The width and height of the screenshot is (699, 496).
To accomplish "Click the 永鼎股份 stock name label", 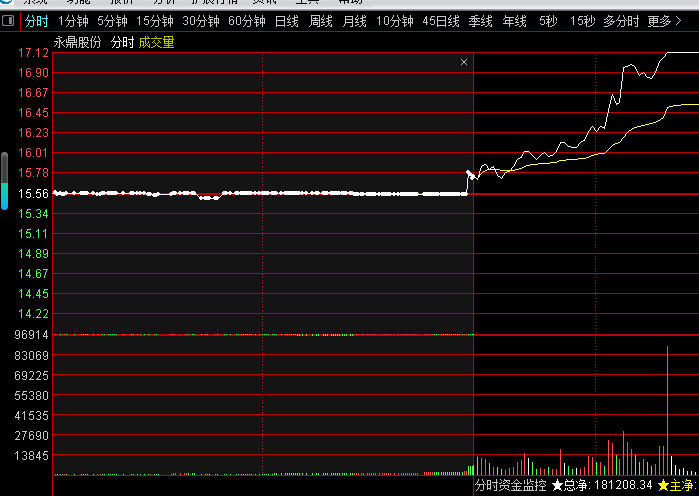I will tap(78, 42).
